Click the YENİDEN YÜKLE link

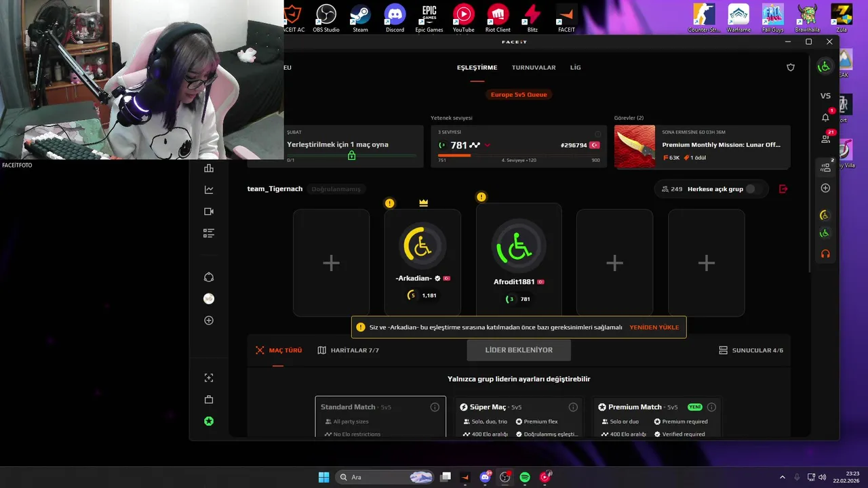[x=654, y=327]
